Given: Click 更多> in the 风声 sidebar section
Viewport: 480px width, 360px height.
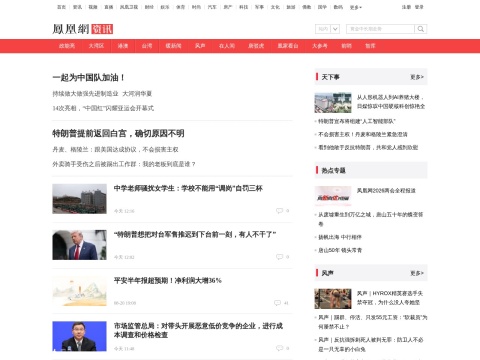Looking at the screenshot, I should [417, 273].
